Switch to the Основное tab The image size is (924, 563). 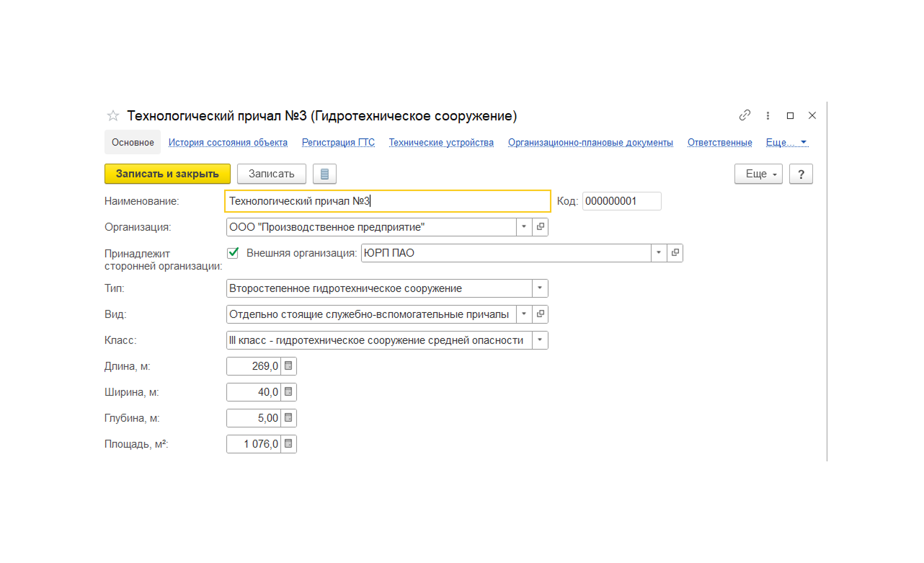(133, 143)
